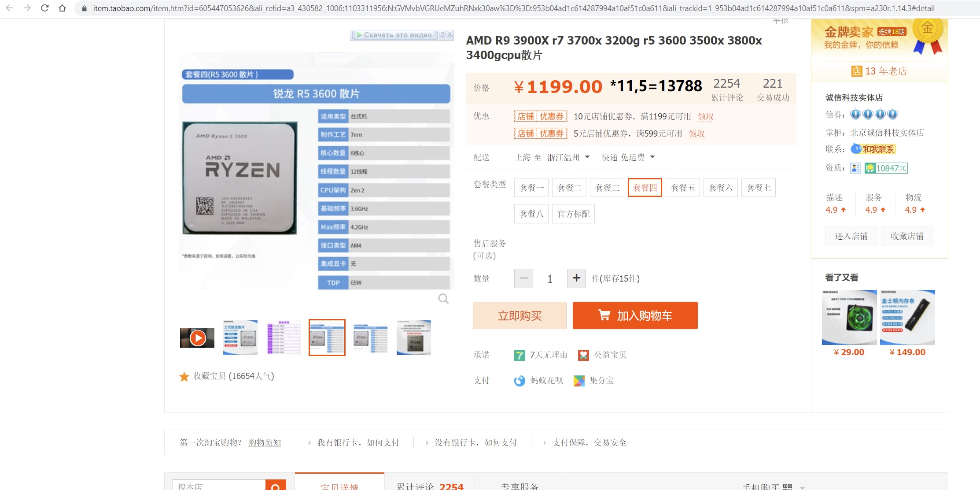Image resolution: width=980 pixels, height=490 pixels.
Task: Close the Скачать это видео overlay
Action: 449,34
